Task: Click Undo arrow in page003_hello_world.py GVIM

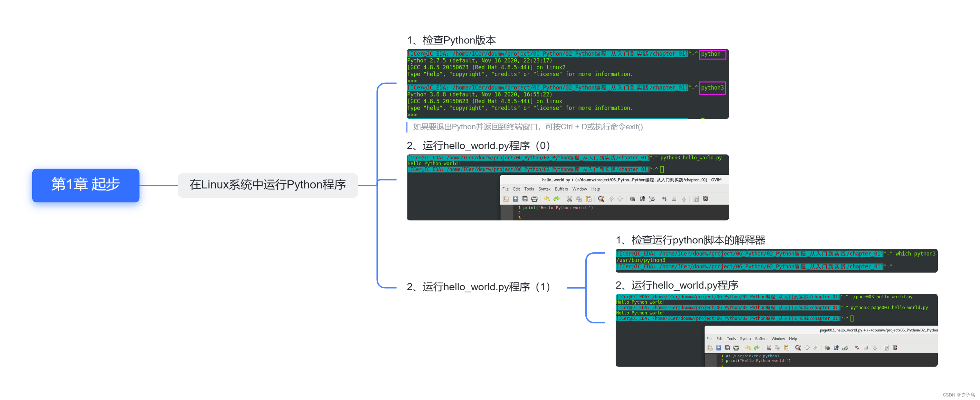Action: click(x=748, y=348)
